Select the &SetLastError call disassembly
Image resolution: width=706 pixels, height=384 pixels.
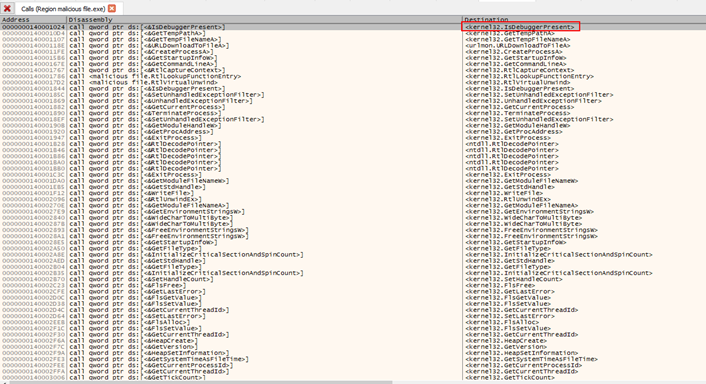tap(137, 316)
